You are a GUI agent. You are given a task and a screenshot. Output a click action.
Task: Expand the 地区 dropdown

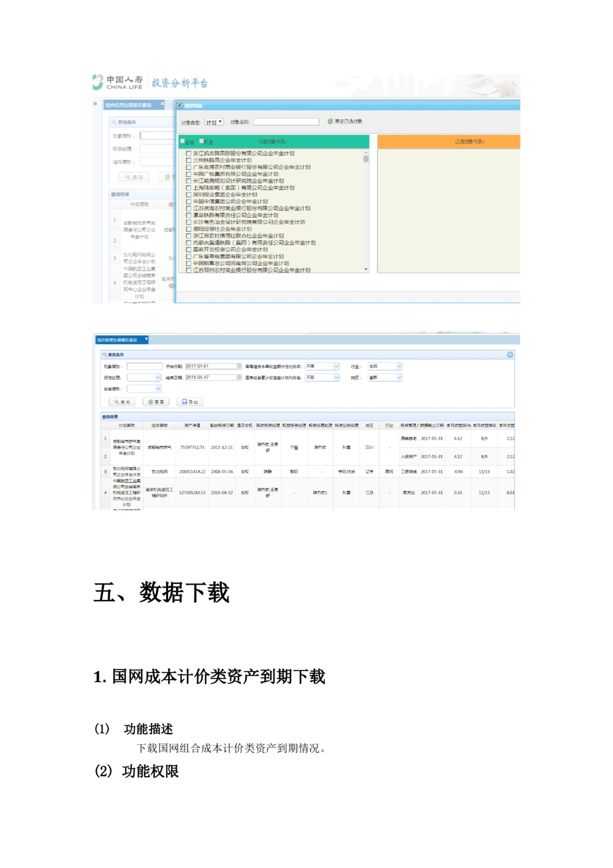399,377
